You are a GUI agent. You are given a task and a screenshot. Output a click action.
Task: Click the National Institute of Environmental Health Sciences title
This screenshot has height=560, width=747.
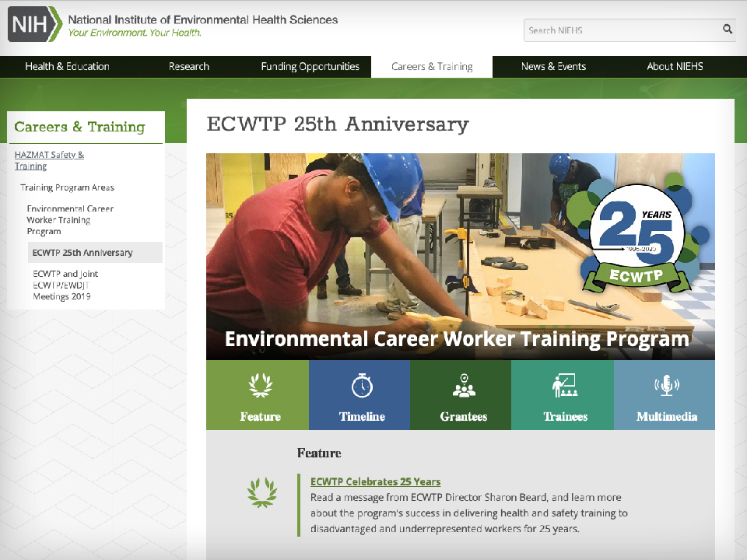(203, 19)
